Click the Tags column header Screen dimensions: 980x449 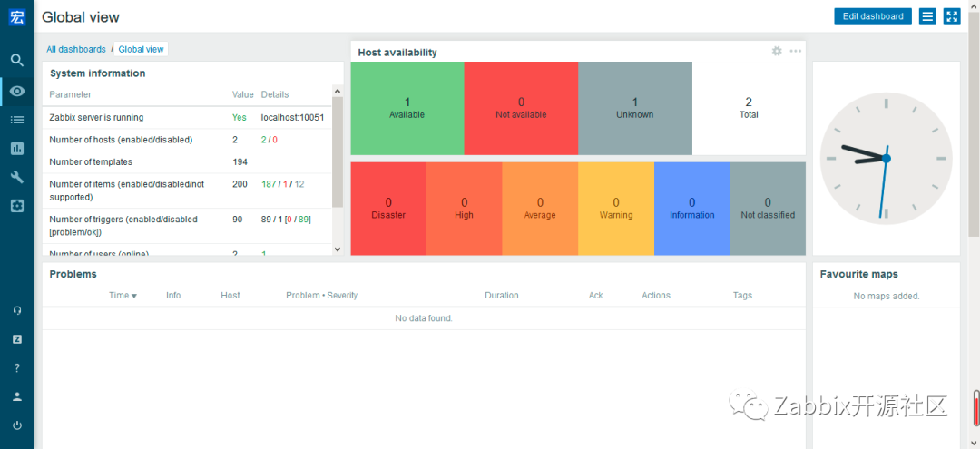tap(742, 296)
